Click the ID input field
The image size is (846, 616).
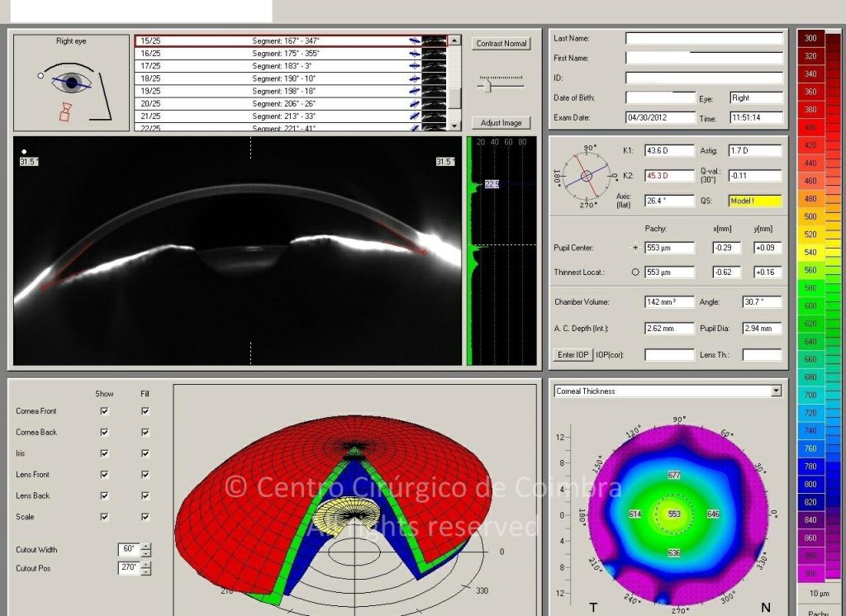[704, 78]
